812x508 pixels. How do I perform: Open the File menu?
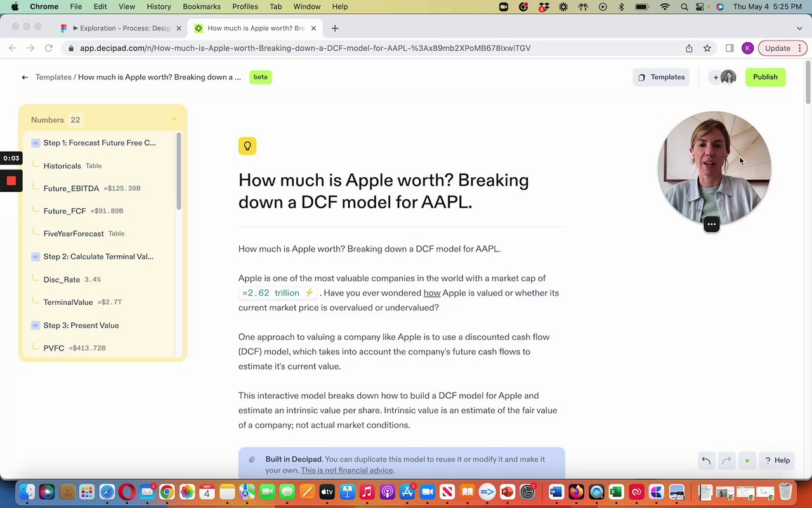75,6
